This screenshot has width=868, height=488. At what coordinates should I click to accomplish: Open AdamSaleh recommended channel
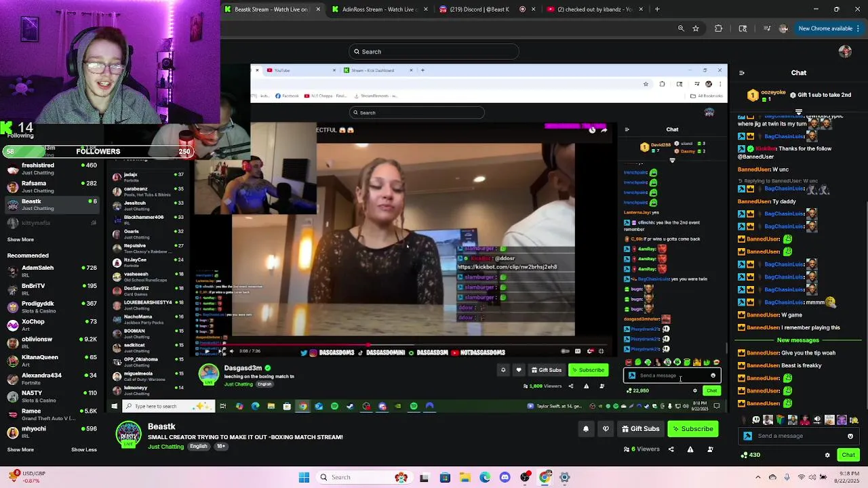click(52, 271)
